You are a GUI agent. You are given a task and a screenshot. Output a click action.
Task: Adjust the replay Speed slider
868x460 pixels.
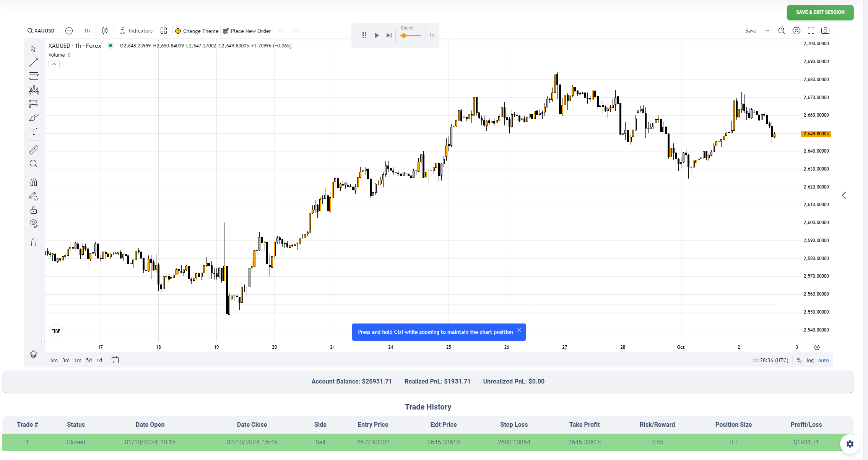[411, 36]
